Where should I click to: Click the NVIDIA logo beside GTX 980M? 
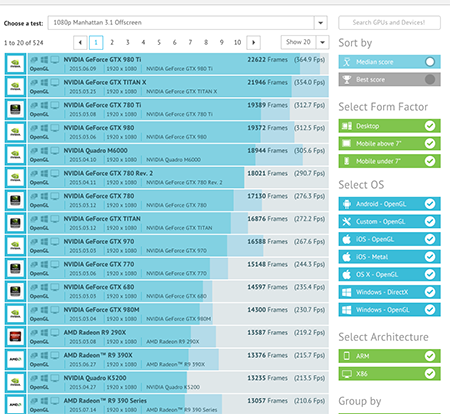(15, 314)
